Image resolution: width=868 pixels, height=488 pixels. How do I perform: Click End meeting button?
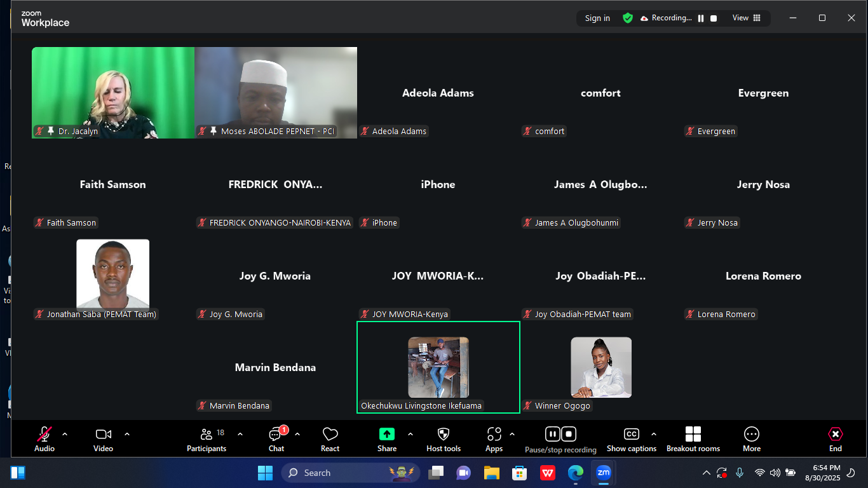[x=835, y=439]
